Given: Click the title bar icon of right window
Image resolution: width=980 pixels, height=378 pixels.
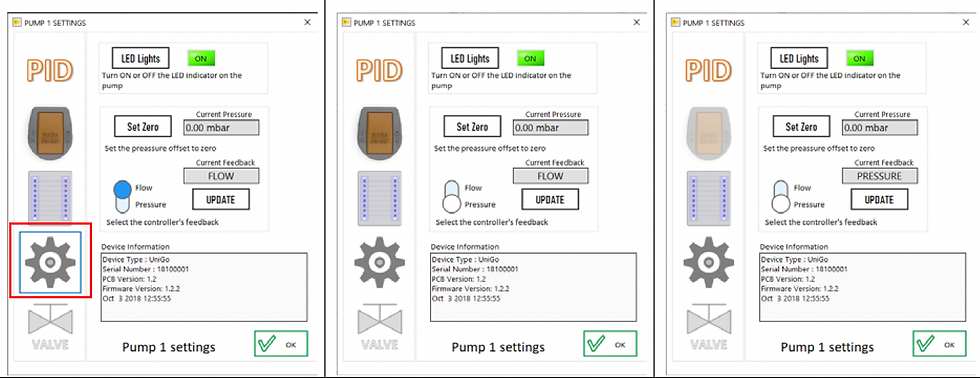Looking at the screenshot, I should click(x=675, y=22).
